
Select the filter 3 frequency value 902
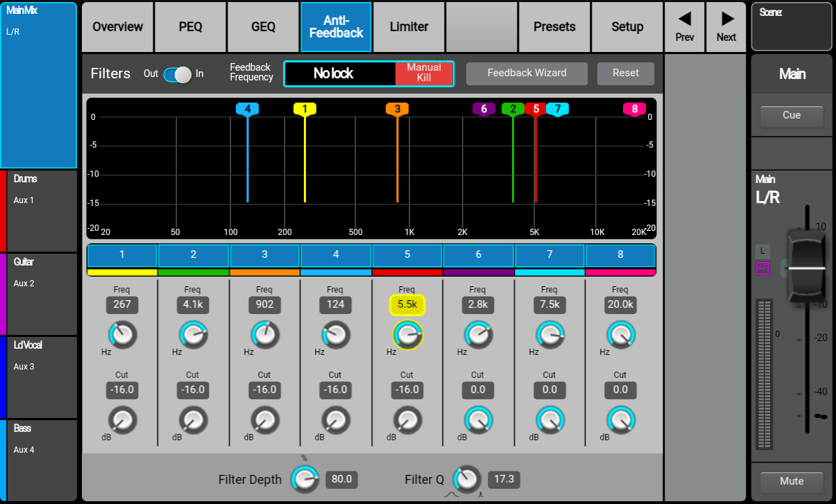tap(264, 304)
